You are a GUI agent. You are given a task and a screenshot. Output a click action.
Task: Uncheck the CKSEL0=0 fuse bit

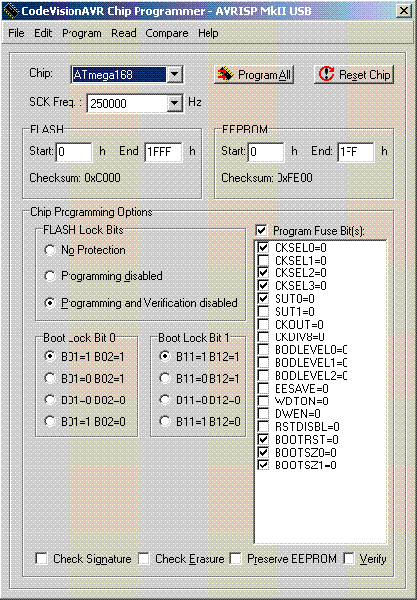pyautogui.click(x=263, y=248)
